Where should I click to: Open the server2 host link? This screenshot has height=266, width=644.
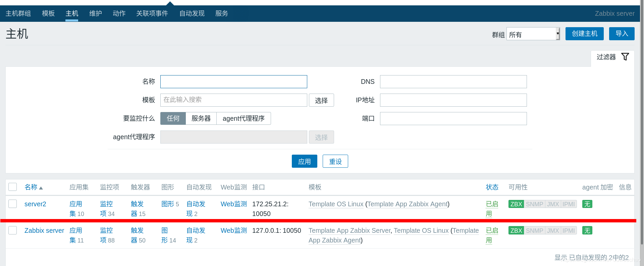click(x=35, y=204)
